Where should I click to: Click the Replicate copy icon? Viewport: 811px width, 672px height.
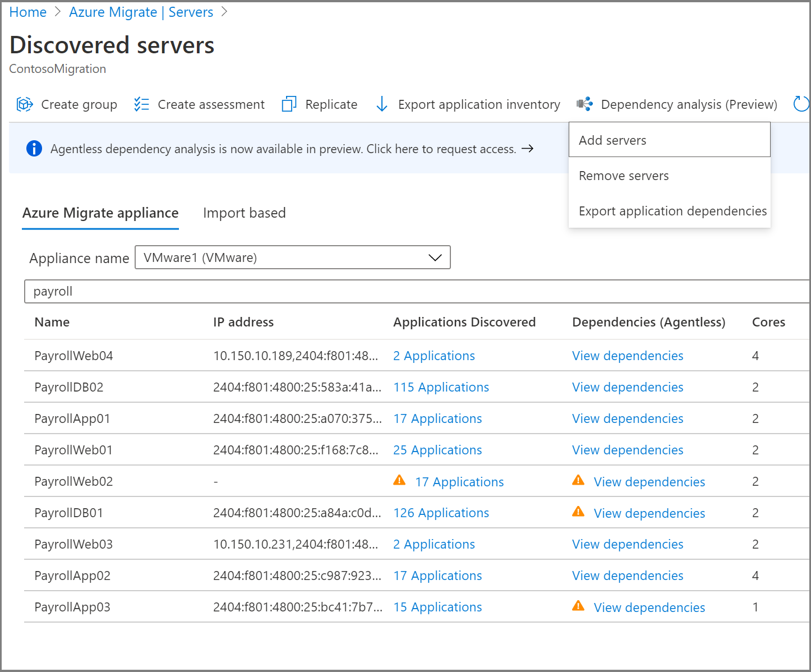(x=289, y=104)
